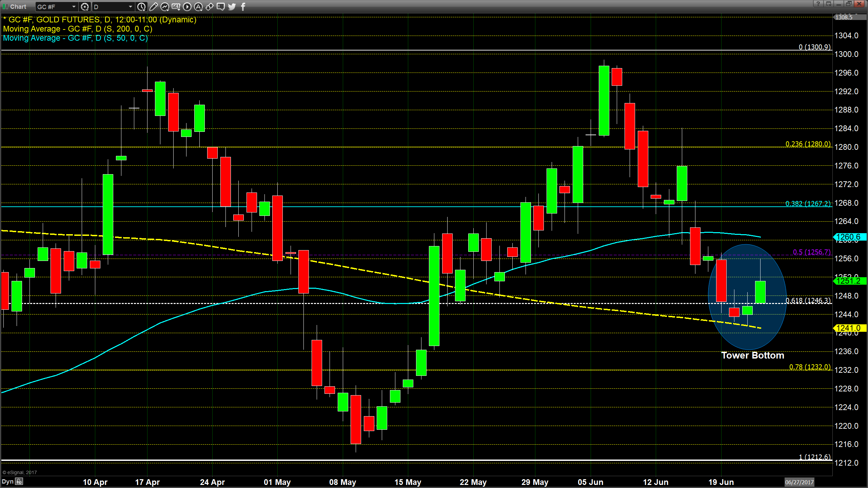Open the alerts icon marked A

pyautogui.click(x=199, y=6)
